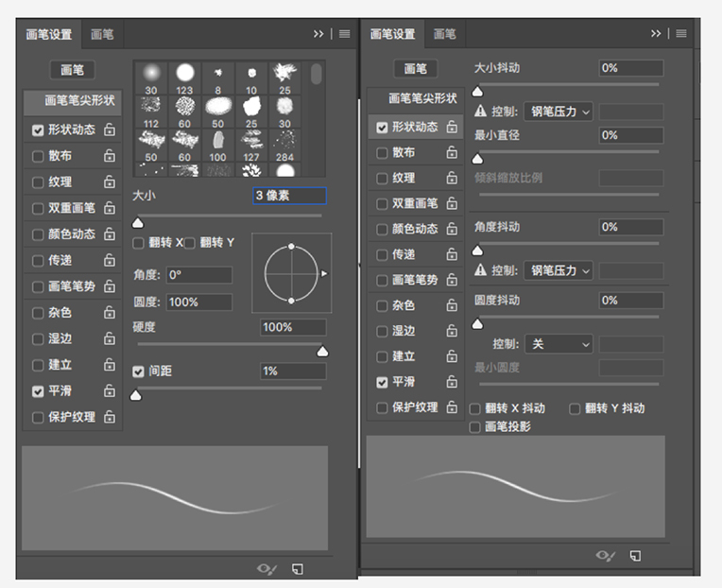Image resolution: width=722 pixels, height=588 pixels.
Task: Open the 钢笔压力 dropdown under 大小抖动
Action: click(559, 112)
